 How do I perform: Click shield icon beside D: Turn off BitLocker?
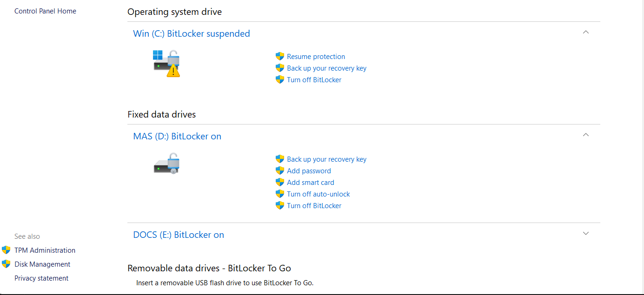pos(280,205)
